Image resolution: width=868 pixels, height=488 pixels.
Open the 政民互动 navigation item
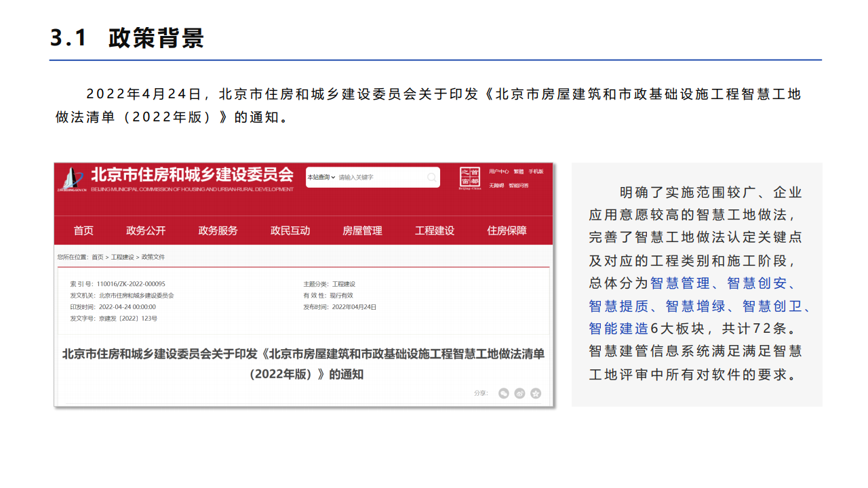290,230
